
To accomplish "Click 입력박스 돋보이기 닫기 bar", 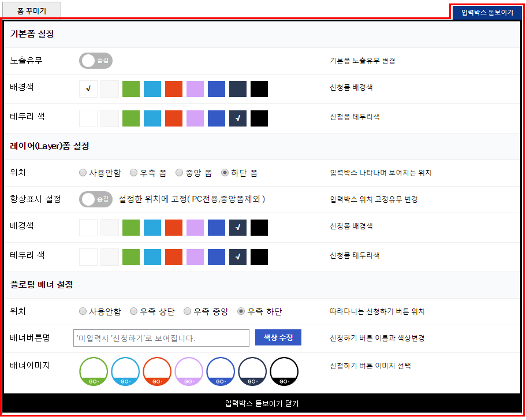I will 262,403.
